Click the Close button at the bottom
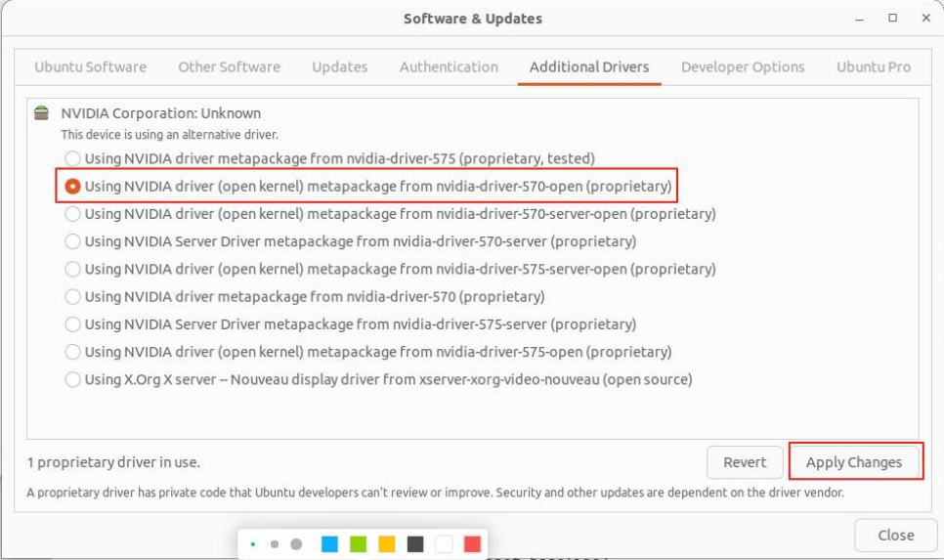944x560 pixels. click(x=896, y=535)
